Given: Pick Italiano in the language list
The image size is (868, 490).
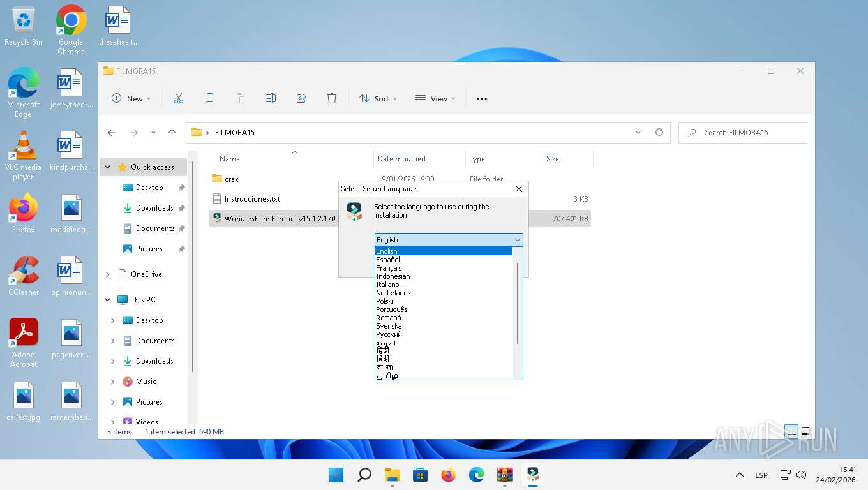Looking at the screenshot, I should click(444, 285).
